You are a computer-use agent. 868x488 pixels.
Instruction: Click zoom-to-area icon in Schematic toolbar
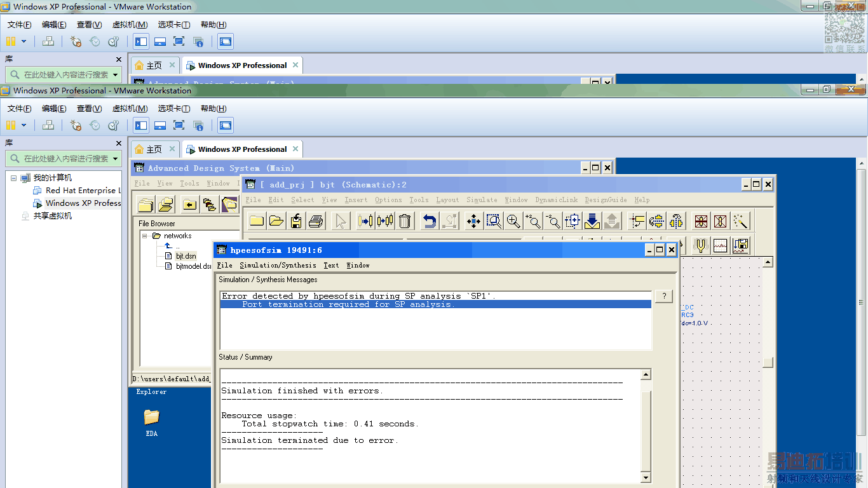click(494, 221)
